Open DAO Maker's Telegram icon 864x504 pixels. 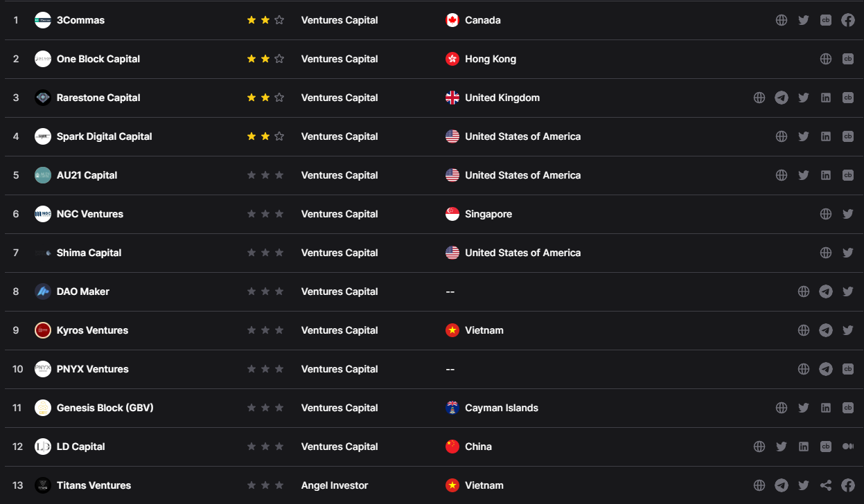tap(825, 291)
